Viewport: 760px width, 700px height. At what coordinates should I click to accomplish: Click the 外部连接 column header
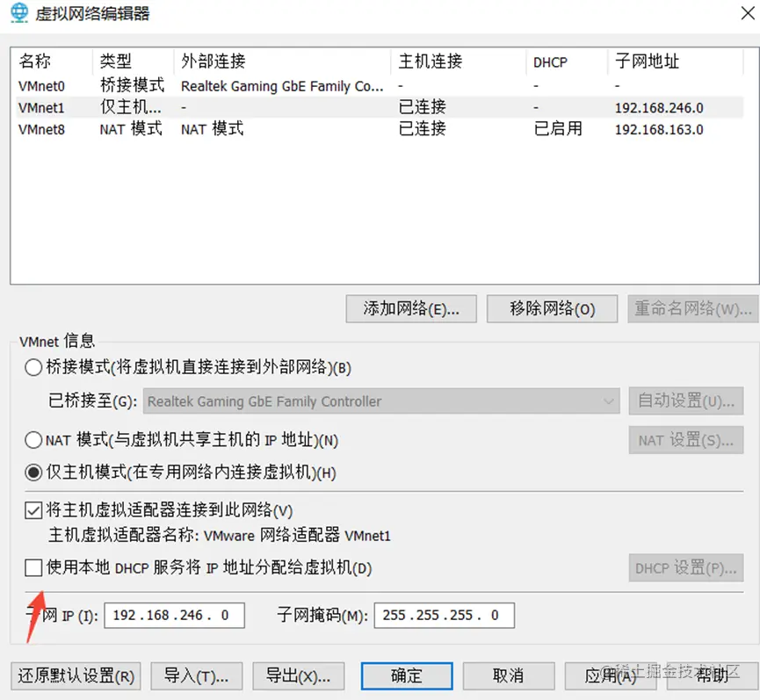pos(282,61)
